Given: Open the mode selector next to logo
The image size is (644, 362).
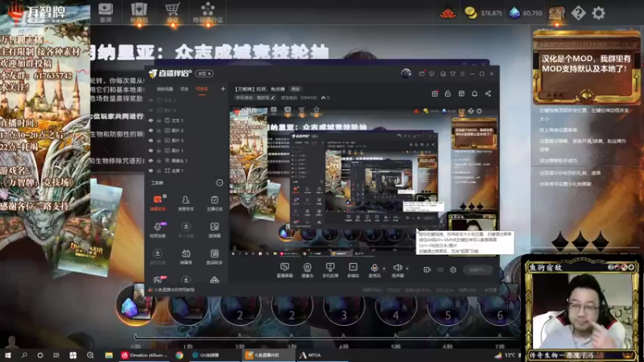Looking at the screenshot, I should (204, 73).
